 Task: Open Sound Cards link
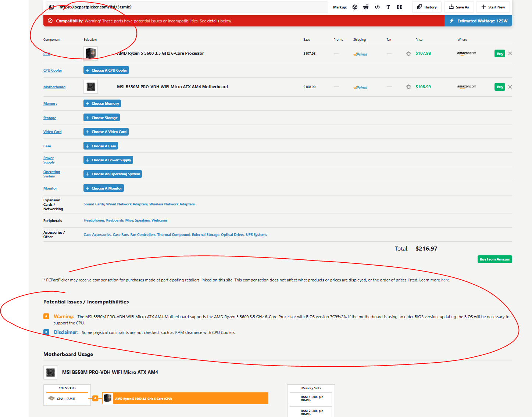[x=94, y=204]
